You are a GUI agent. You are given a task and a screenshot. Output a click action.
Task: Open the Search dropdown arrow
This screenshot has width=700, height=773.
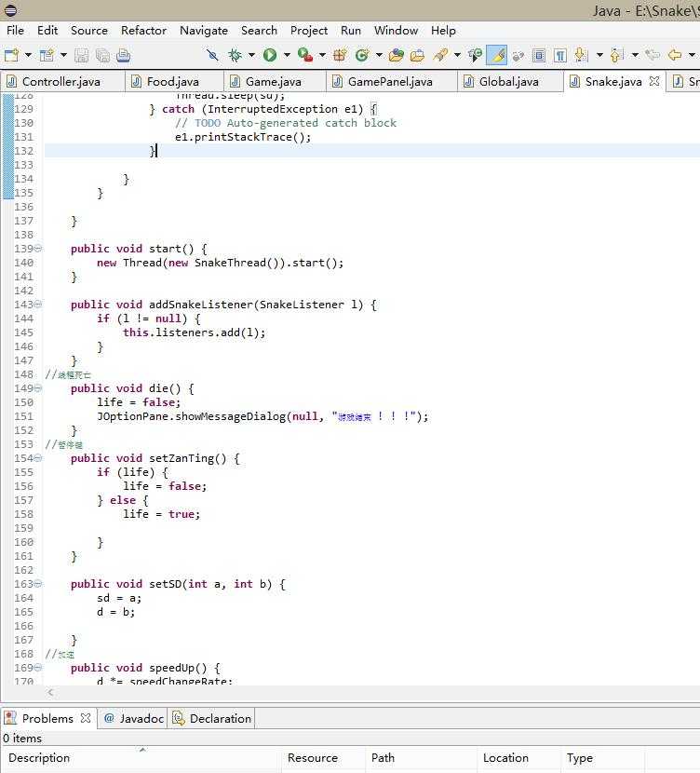point(457,55)
